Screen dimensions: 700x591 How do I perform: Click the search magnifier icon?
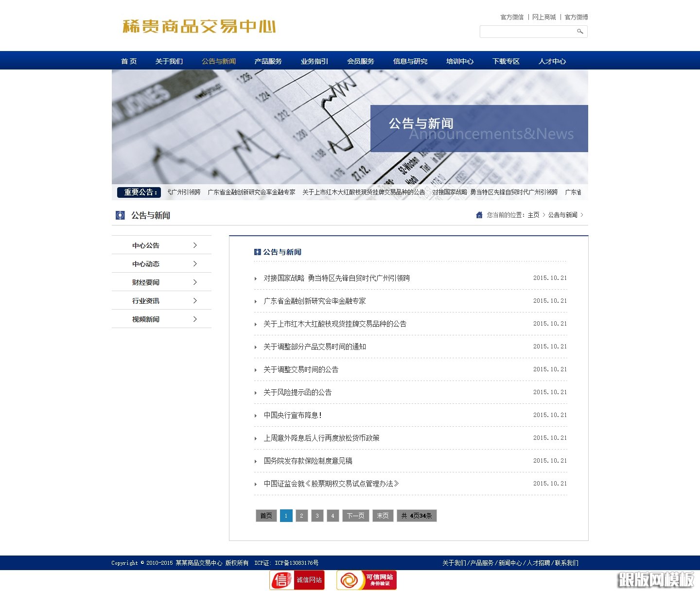click(x=580, y=32)
